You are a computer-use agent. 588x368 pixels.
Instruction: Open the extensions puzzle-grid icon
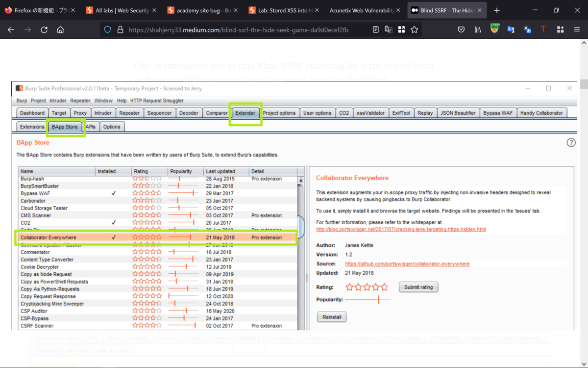560,29
